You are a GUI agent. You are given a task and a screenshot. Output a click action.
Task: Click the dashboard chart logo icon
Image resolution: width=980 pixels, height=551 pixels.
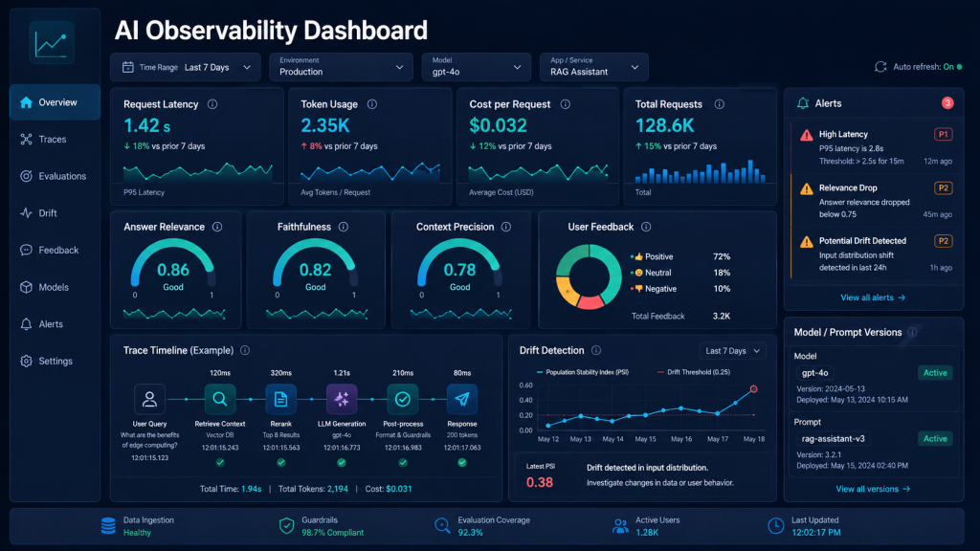coord(52,42)
